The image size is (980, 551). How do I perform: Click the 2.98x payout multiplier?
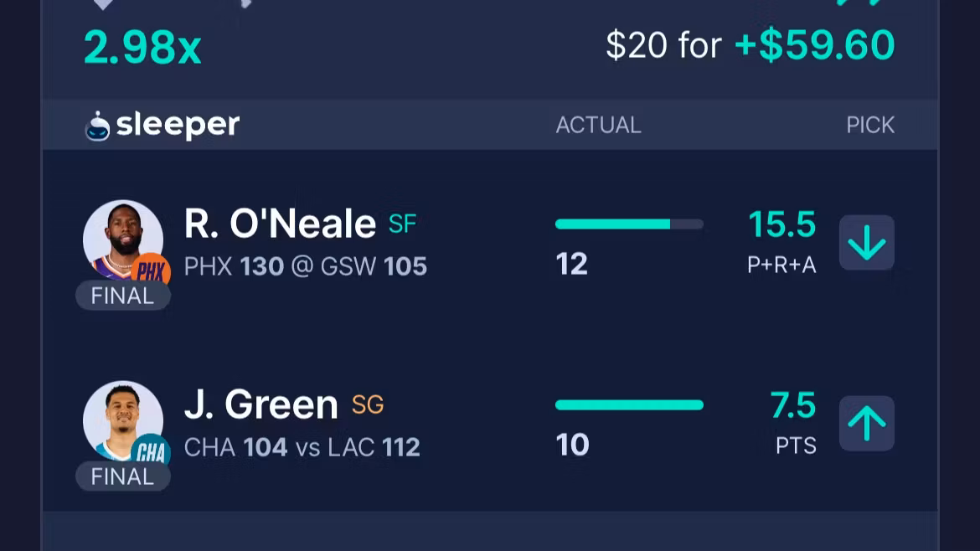click(142, 47)
